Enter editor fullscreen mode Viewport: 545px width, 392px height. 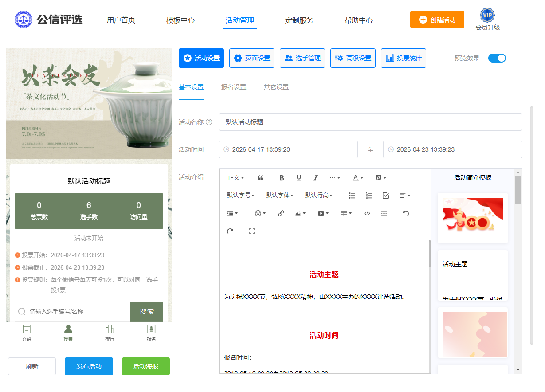pyautogui.click(x=252, y=231)
